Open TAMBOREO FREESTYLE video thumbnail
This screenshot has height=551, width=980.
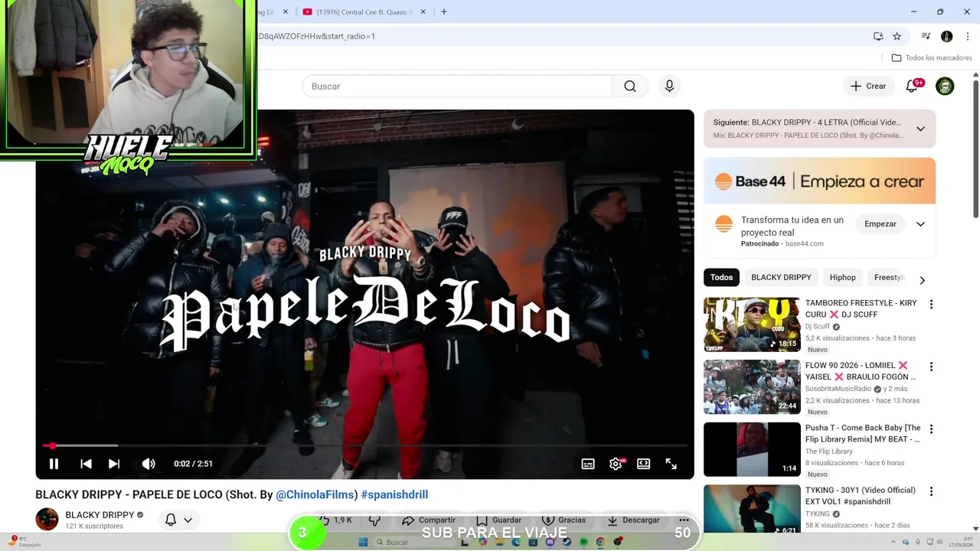pos(752,324)
